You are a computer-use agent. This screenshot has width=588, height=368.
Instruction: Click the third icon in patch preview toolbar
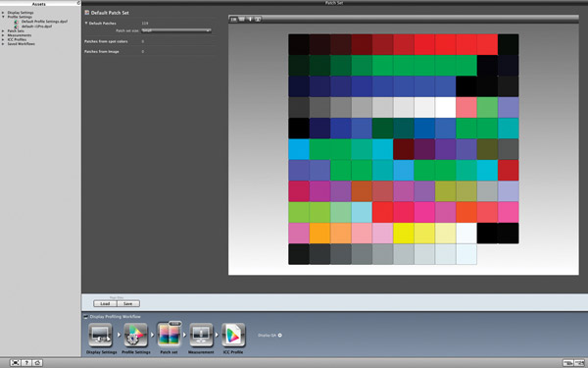[250, 20]
